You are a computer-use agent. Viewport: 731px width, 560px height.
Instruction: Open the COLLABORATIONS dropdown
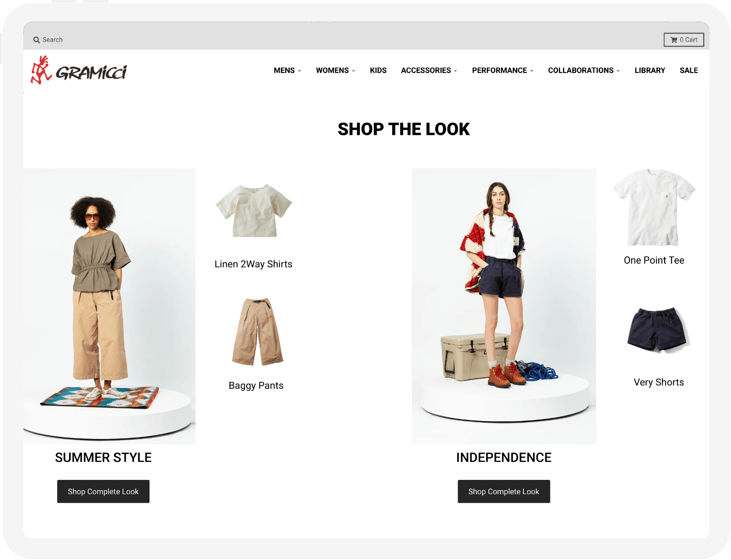(584, 70)
